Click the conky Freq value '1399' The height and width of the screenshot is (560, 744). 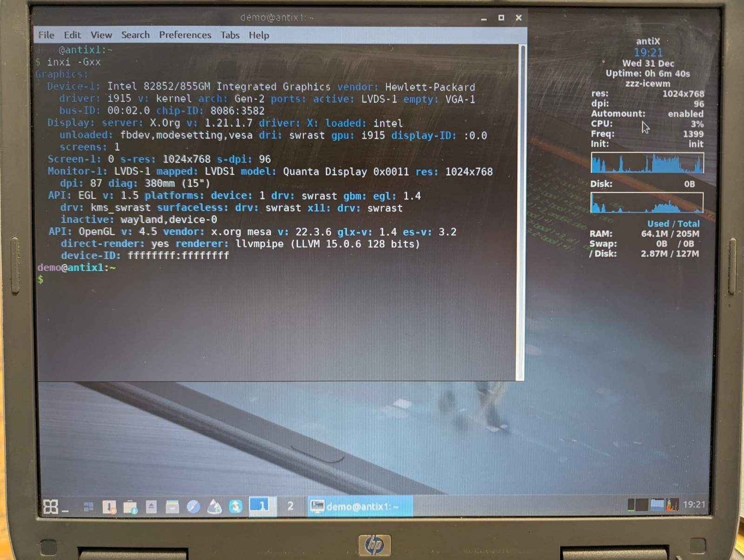coord(693,134)
